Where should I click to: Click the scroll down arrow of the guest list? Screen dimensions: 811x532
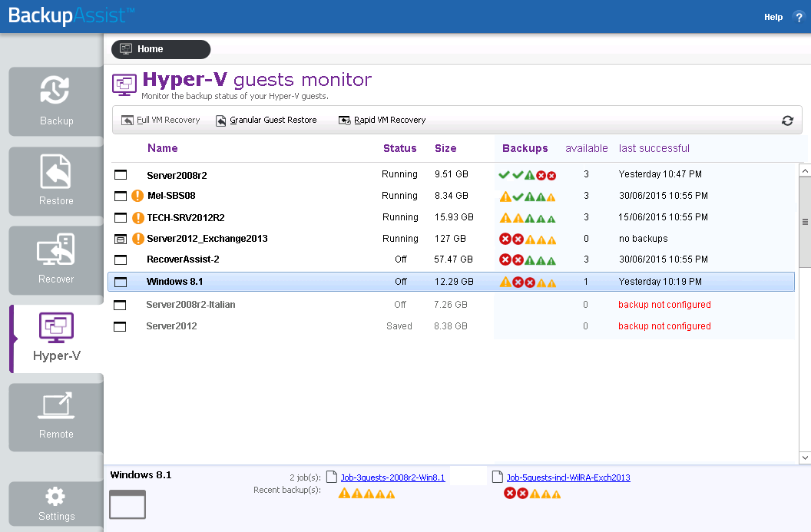click(x=805, y=458)
